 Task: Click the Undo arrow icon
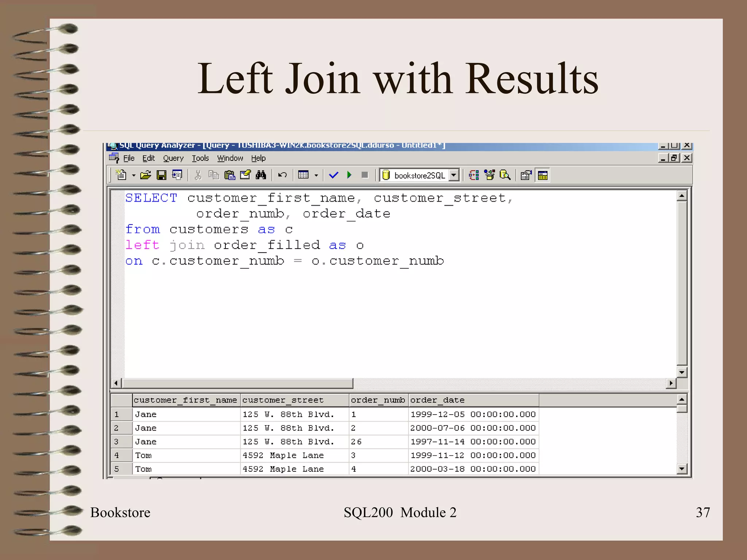282,175
